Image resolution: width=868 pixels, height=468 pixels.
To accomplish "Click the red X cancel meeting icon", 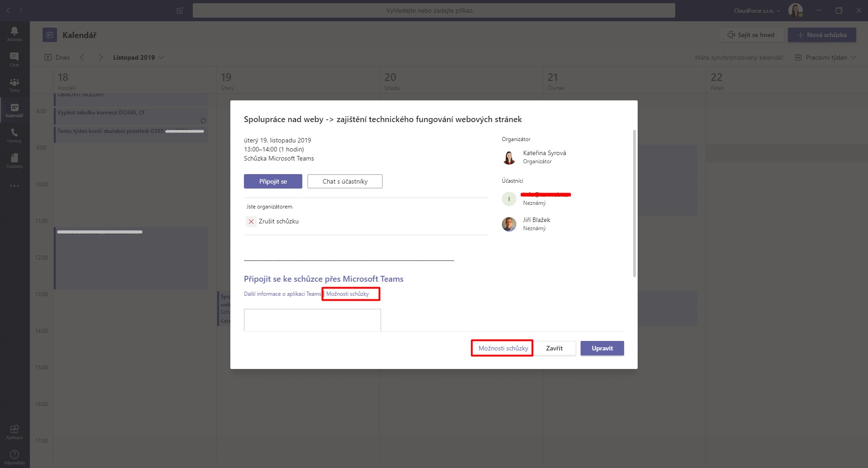I will [x=251, y=222].
